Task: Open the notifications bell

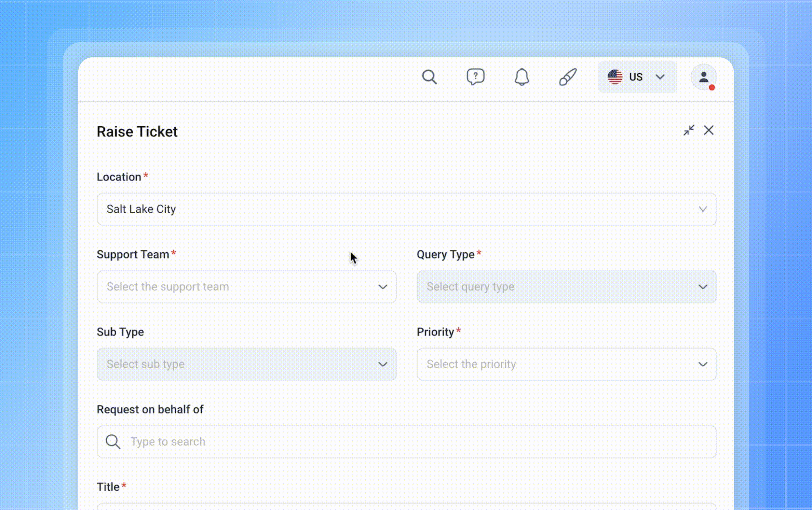Action: (x=522, y=77)
